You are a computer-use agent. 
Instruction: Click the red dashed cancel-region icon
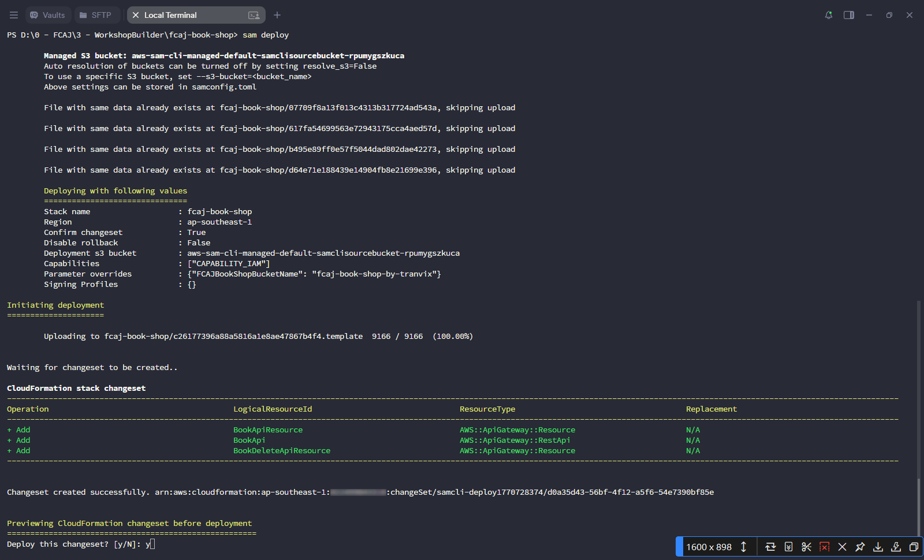pyautogui.click(x=824, y=547)
